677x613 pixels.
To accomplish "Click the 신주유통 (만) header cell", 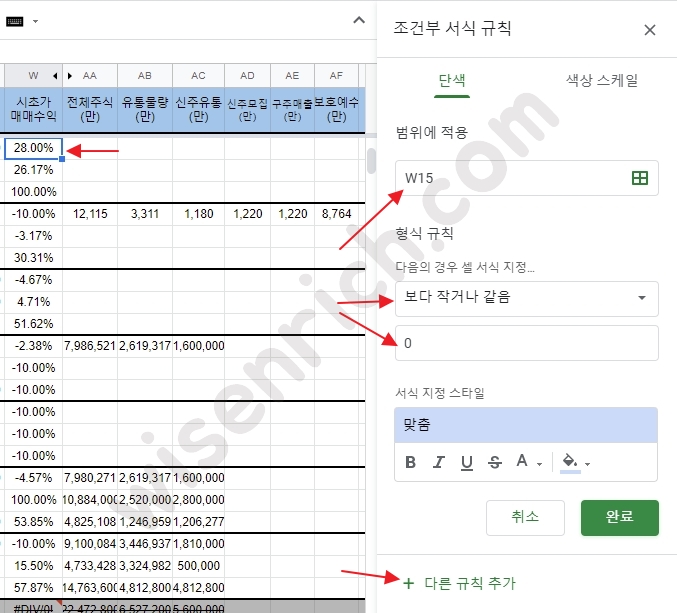I will click(x=198, y=110).
